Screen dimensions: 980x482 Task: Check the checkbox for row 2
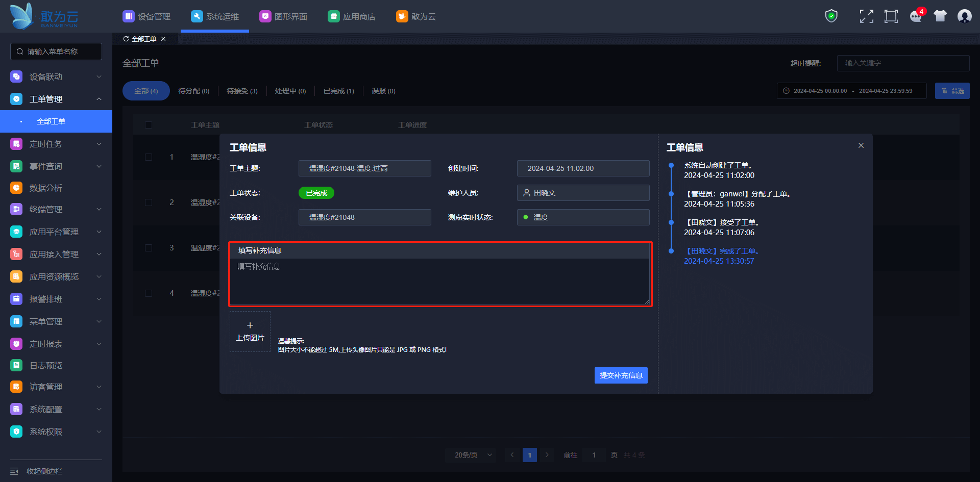coord(149,202)
